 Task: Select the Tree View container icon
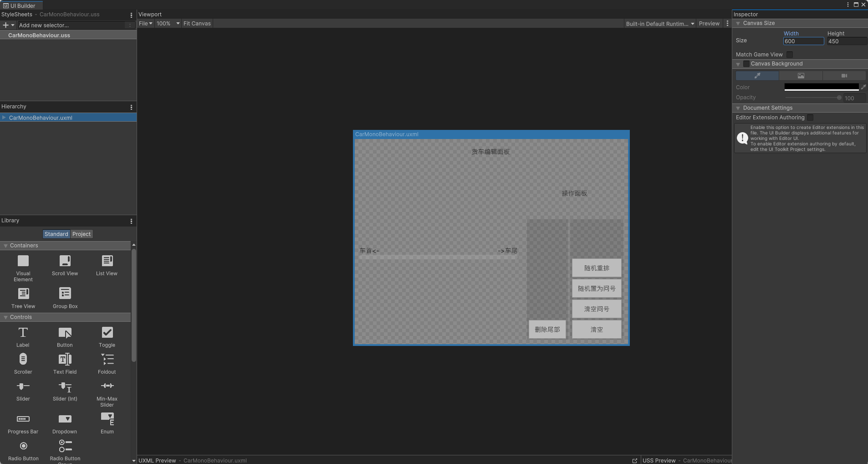tap(23, 293)
